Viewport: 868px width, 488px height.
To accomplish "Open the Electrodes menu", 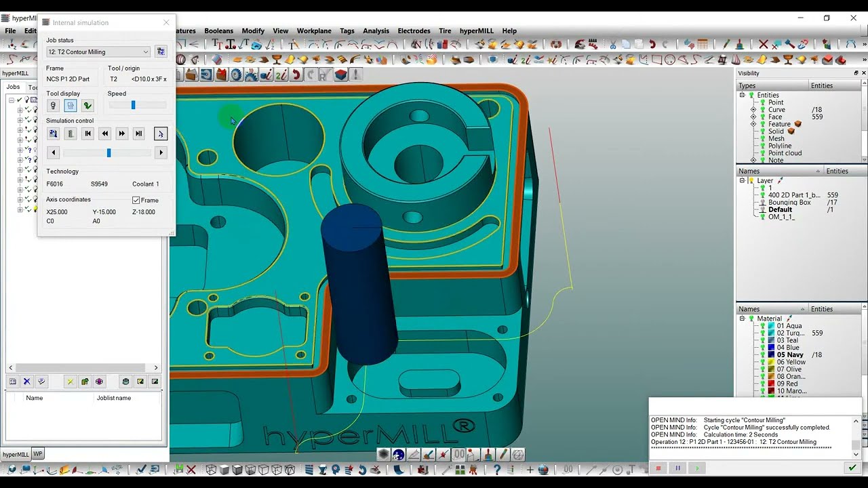I will point(414,30).
